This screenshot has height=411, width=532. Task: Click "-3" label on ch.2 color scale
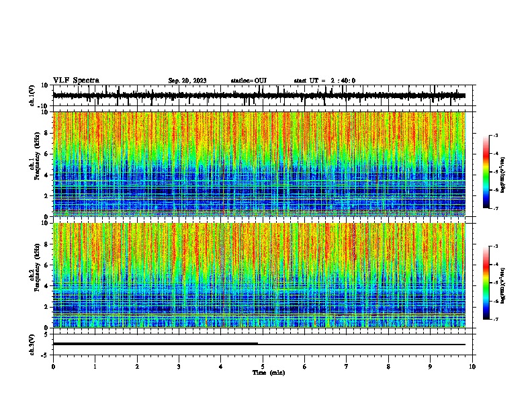pos(496,246)
